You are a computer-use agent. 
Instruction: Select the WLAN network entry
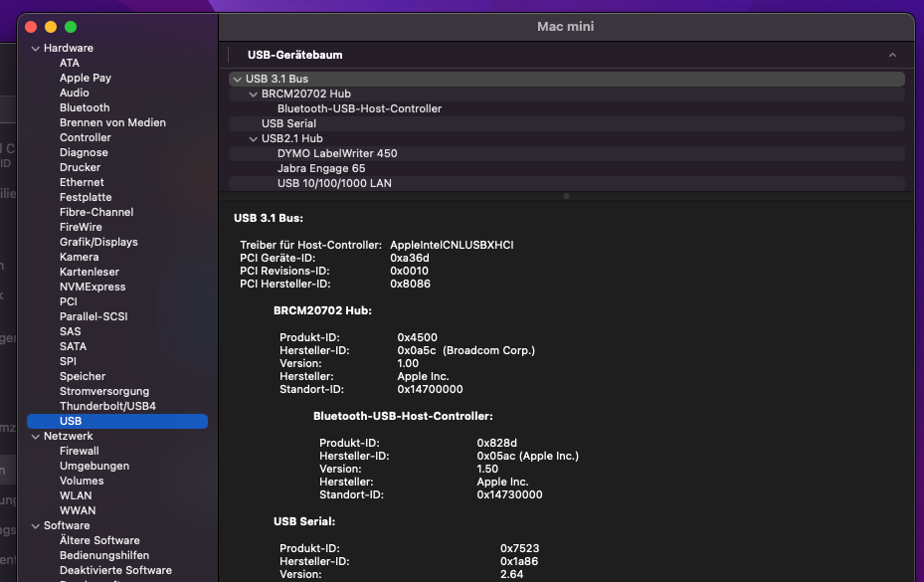pos(76,495)
